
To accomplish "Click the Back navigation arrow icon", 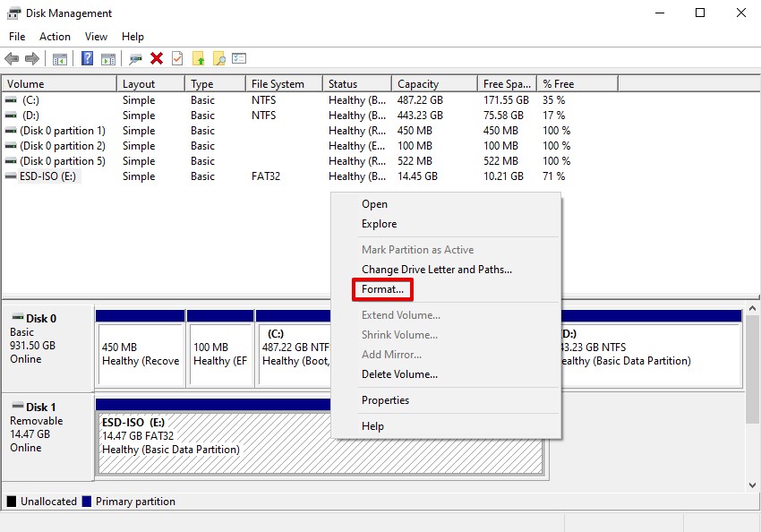I will click(13, 57).
